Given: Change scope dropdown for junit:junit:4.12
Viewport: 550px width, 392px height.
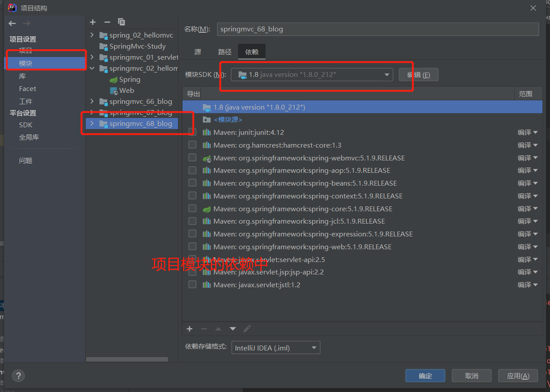Looking at the screenshot, I should tap(528, 133).
